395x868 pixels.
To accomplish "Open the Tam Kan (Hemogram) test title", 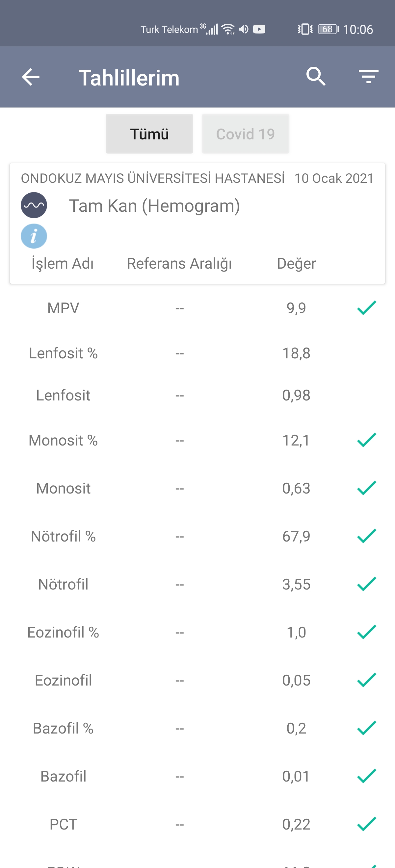I will 154,205.
